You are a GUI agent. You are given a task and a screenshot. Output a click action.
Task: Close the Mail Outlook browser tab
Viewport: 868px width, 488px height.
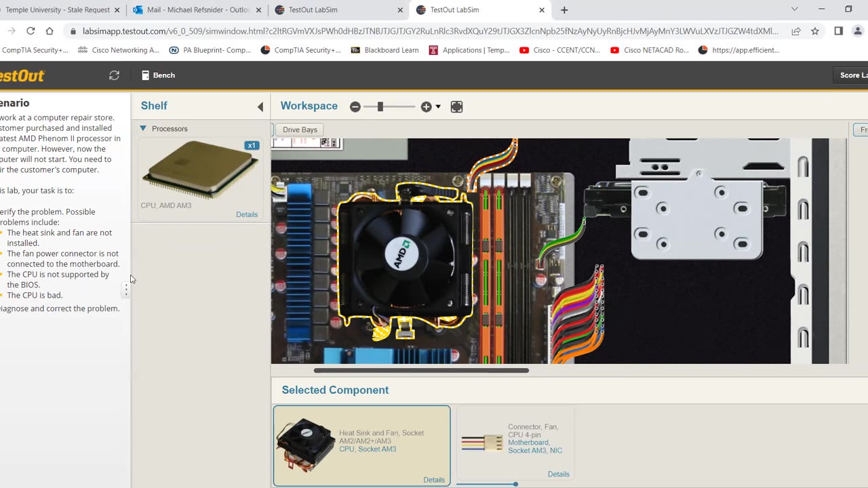(x=258, y=10)
